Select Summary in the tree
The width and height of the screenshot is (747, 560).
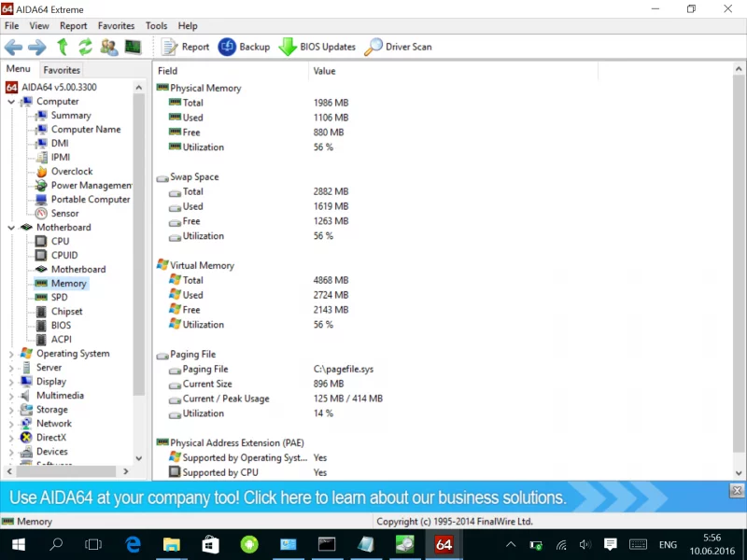[x=71, y=115]
